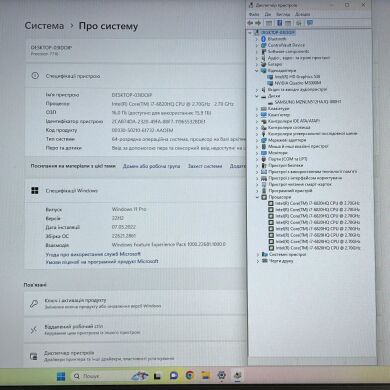
Task: Open the Windows Start menu
Action: [61, 376]
